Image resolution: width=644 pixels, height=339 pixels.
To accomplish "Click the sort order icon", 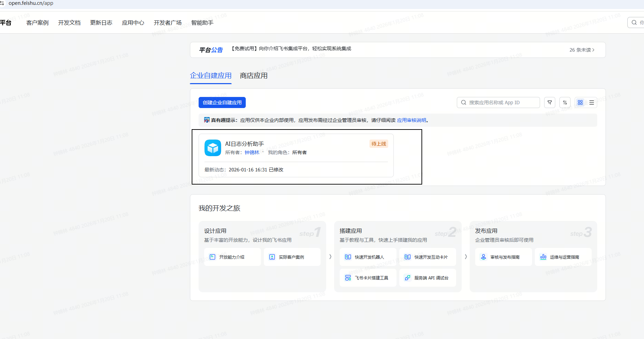I will click(x=565, y=102).
